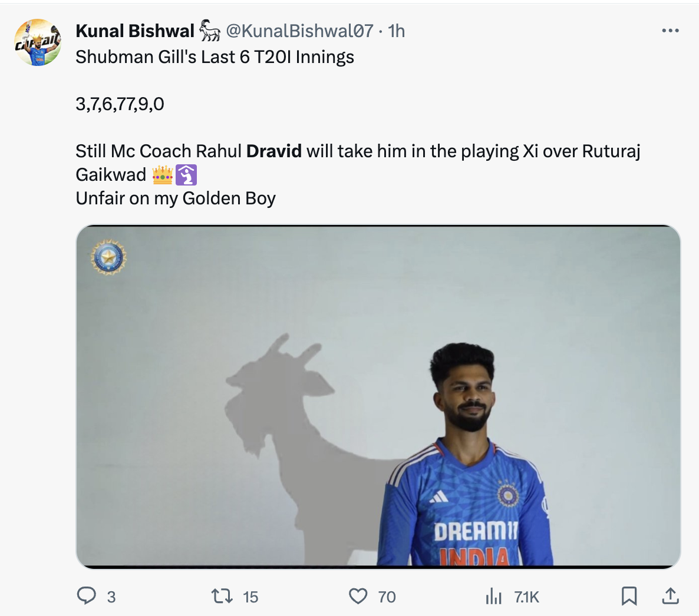
Task: Open the three-dot More menu
Action: tap(670, 31)
